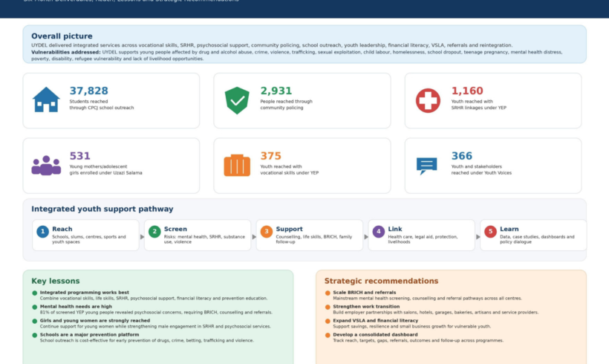
Task: Click 'Scale BRICH and referrals' recommendation
Action: click(365, 293)
